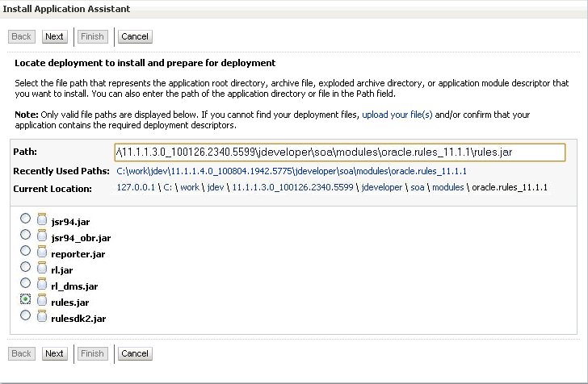Open the 'upload your file(s)' link
This screenshot has width=588, height=384.
click(397, 115)
